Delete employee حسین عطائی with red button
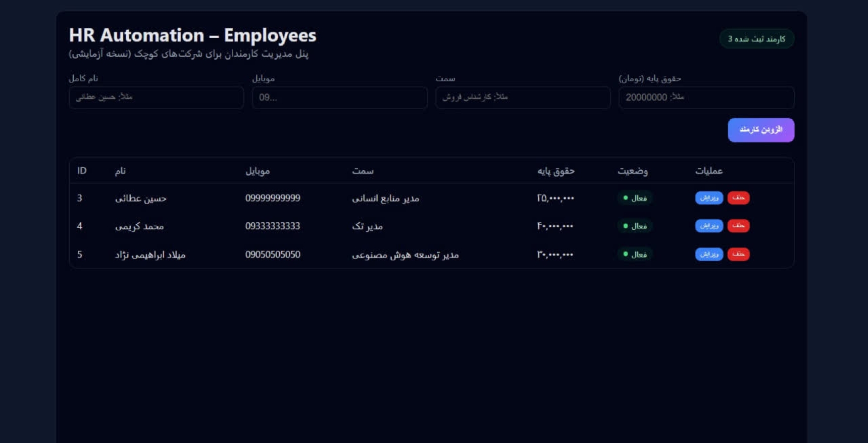This screenshot has height=443, width=868. coord(738,198)
